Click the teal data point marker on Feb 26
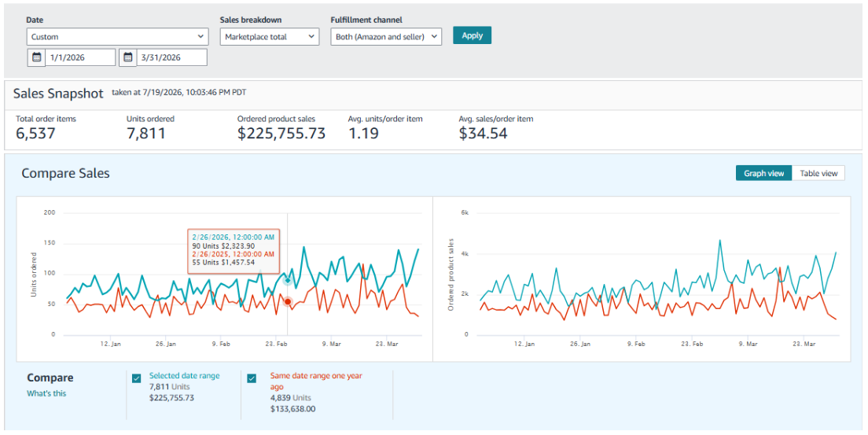The width and height of the screenshot is (868, 435). pos(287,280)
